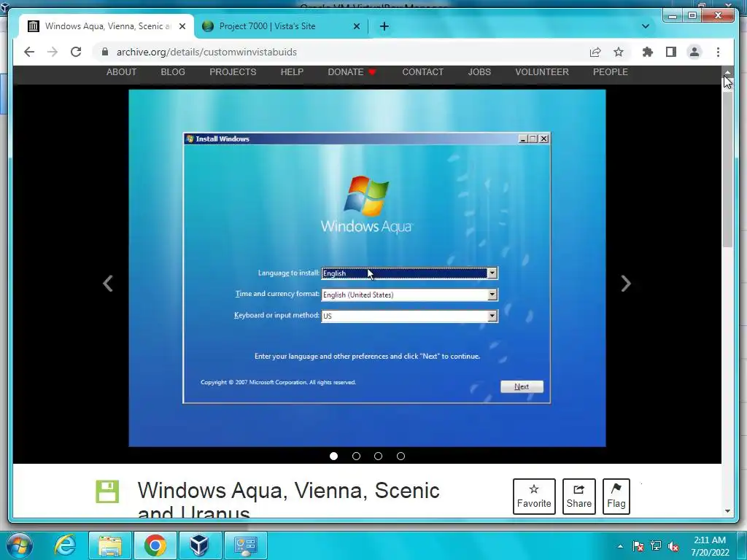The width and height of the screenshot is (747, 560).
Task: Toggle the Chrome side panel icon
Action: (671, 52)
